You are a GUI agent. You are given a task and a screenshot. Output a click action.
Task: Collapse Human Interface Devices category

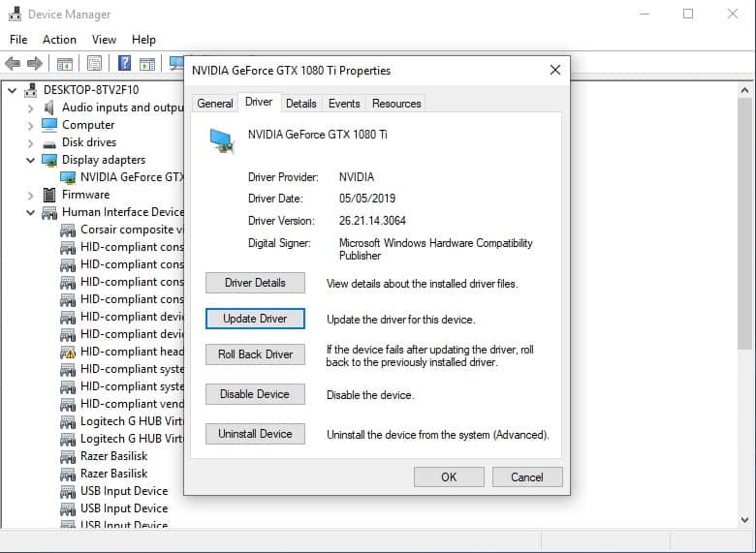coord(30,212)
